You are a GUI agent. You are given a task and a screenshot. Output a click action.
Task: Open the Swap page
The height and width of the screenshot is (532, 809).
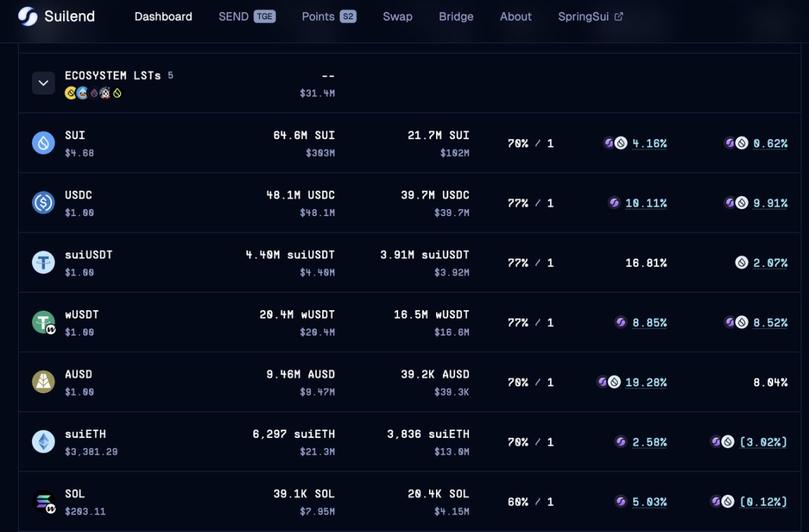point(397,16)
